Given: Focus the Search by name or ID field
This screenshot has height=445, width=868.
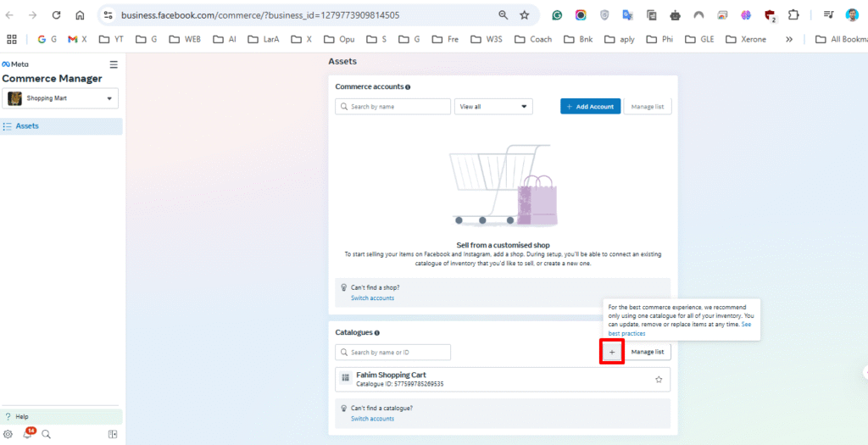Looking at the screenshot, I should click(393, 352).
